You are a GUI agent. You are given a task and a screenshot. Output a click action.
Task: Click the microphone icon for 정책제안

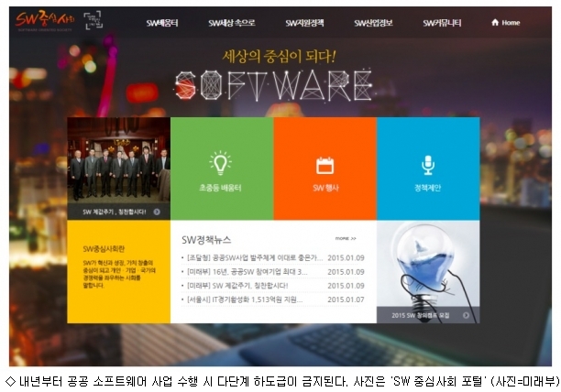428,165
